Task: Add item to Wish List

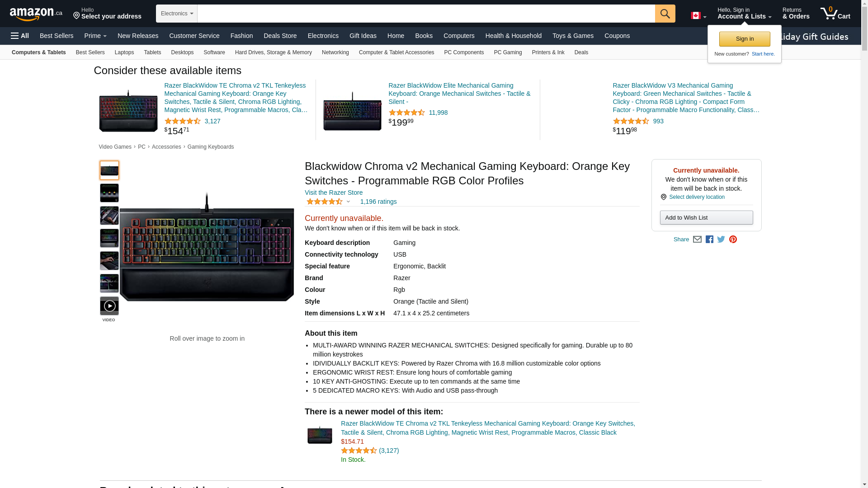Action: [x=706, y=218]
